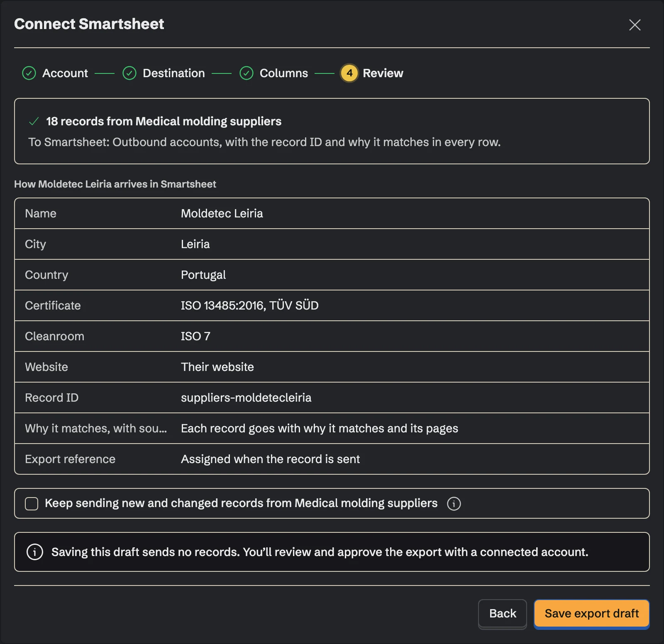The width and height of the screenshot is (664, 644).
Task: Click info icon in draft notice banner
Action: point(35,552)
